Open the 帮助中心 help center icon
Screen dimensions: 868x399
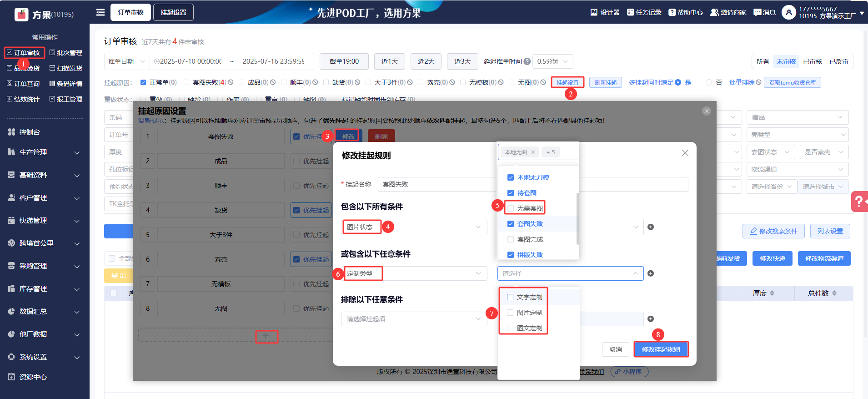coord(672,12)
